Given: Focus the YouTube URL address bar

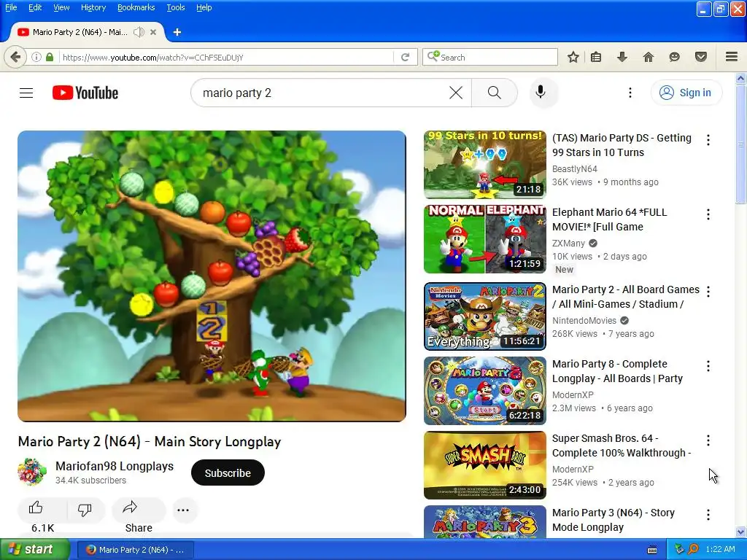Looking at the screenshot, I should click(226, 57).
